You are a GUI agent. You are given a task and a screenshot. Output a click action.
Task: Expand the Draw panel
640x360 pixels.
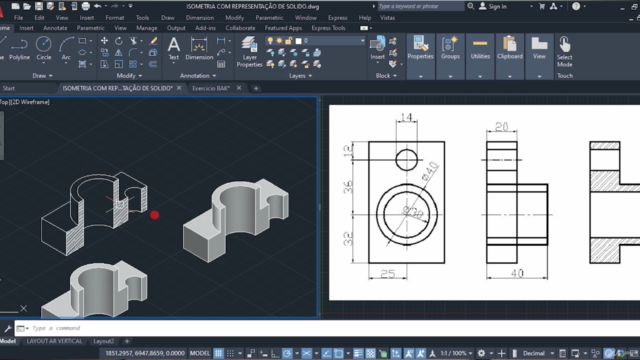42,76
